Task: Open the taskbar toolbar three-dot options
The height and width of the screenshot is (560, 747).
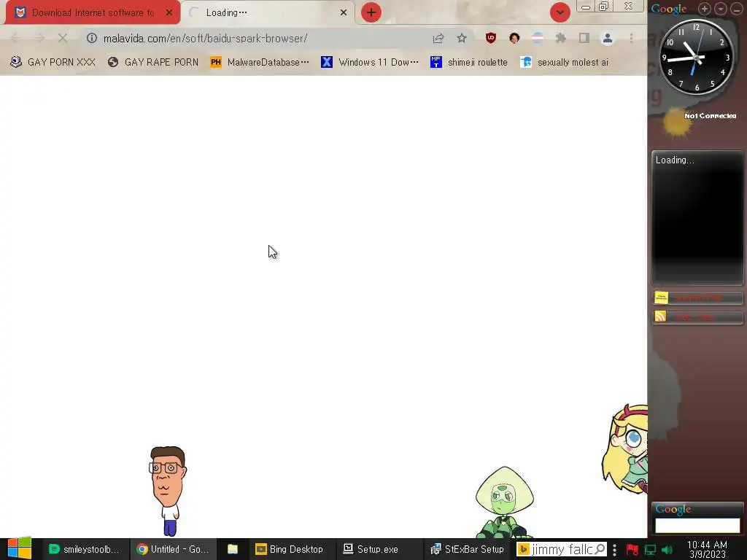Action: (x=614, y=550)
